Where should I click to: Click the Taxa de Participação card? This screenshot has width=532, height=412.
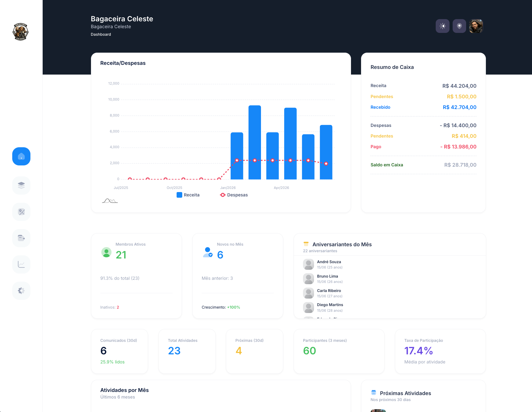tap(440, 351)
